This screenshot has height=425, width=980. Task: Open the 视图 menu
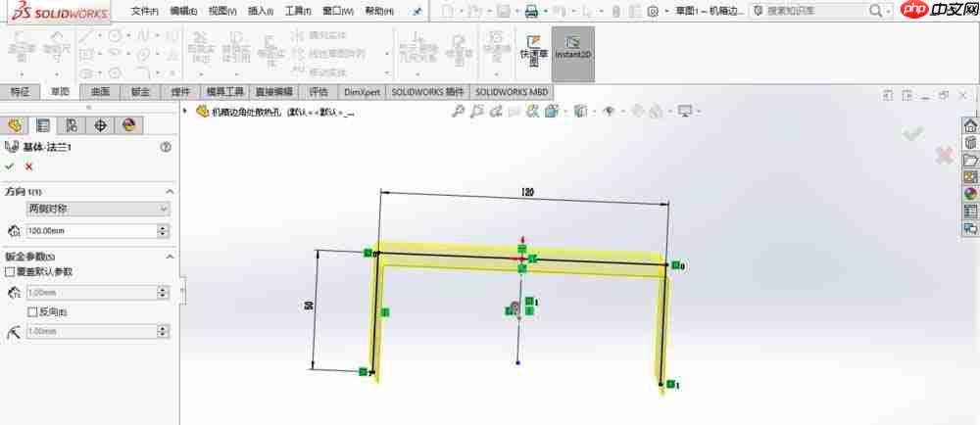(221, 11)
